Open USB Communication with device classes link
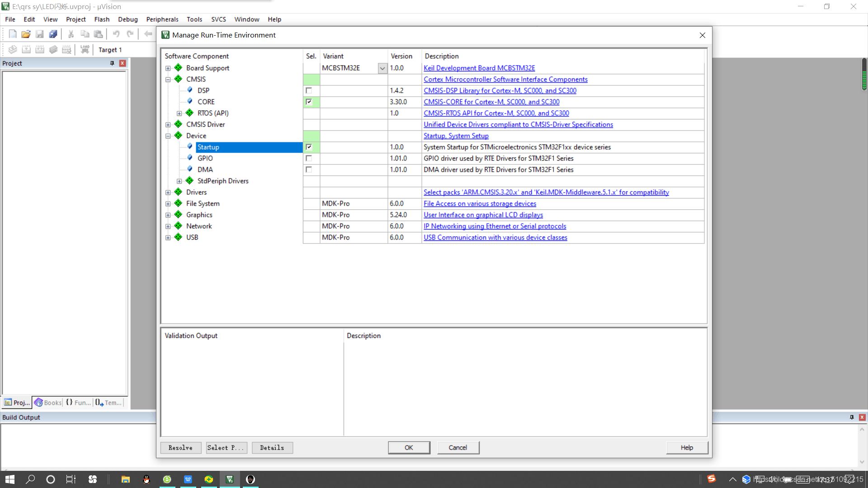The height and width of the screenshot is (488, 868). click(x=495, y=238)
